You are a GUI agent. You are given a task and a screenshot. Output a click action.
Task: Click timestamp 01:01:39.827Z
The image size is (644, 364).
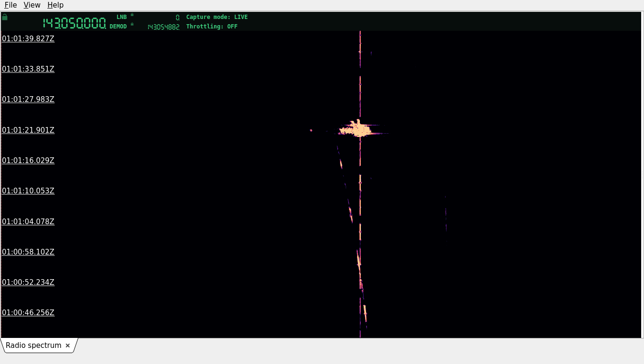(28, 39)
